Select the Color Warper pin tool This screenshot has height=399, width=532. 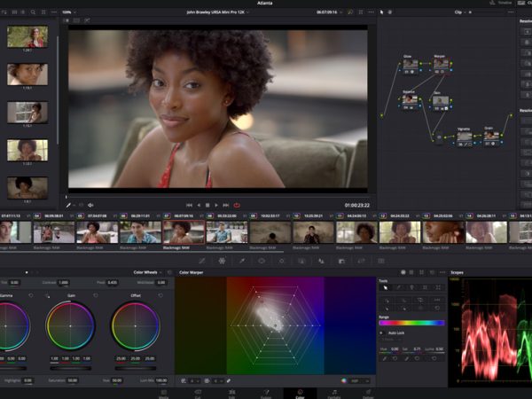412,287
